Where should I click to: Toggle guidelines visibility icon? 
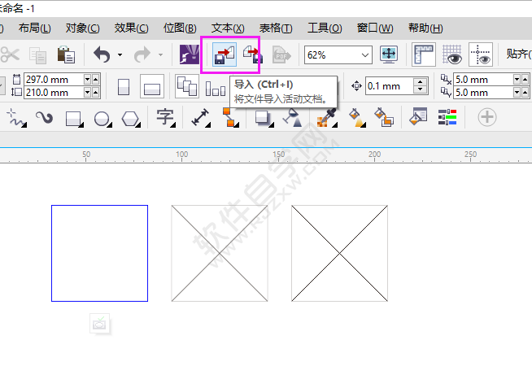tap(481, 54)
